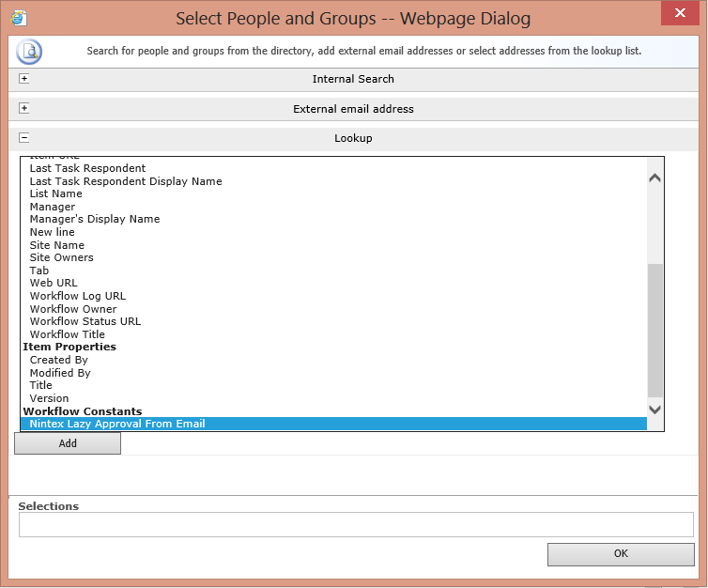Select Manager's Display Name entry
Image resolution: width=708 pixels, height=588 pixels.
(x=95, y=219)
